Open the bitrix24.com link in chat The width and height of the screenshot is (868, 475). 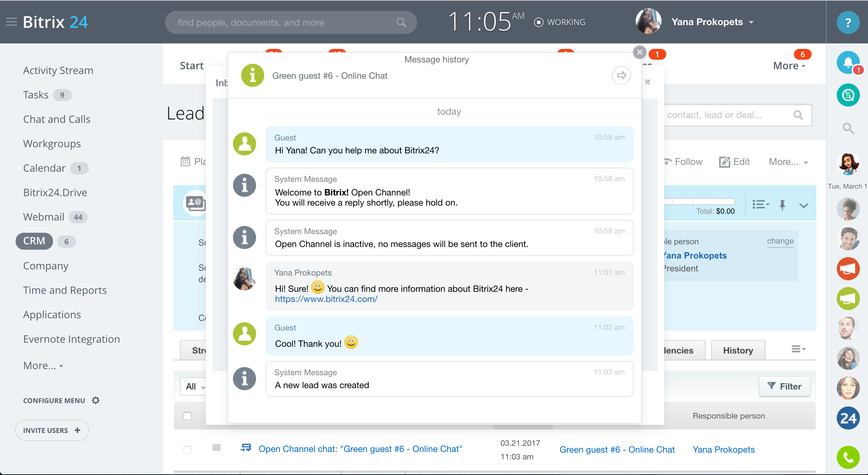point(326,299)
